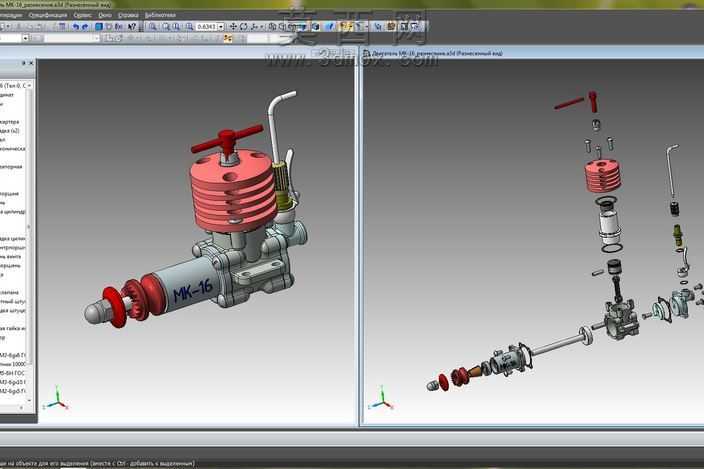
Task: Pin the model tree panel
Action: click(x=23, y=63)
